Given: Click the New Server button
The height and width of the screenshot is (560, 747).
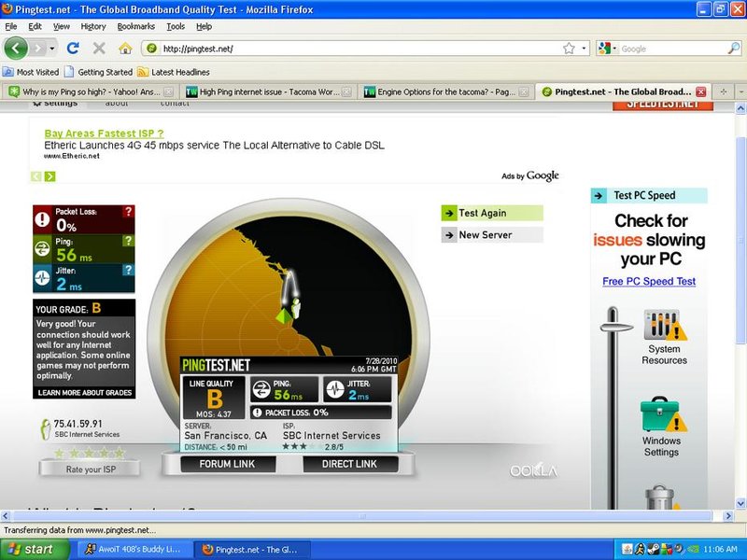Looking at the screenshot, I should pyautogui.click(x=492, y=235).
